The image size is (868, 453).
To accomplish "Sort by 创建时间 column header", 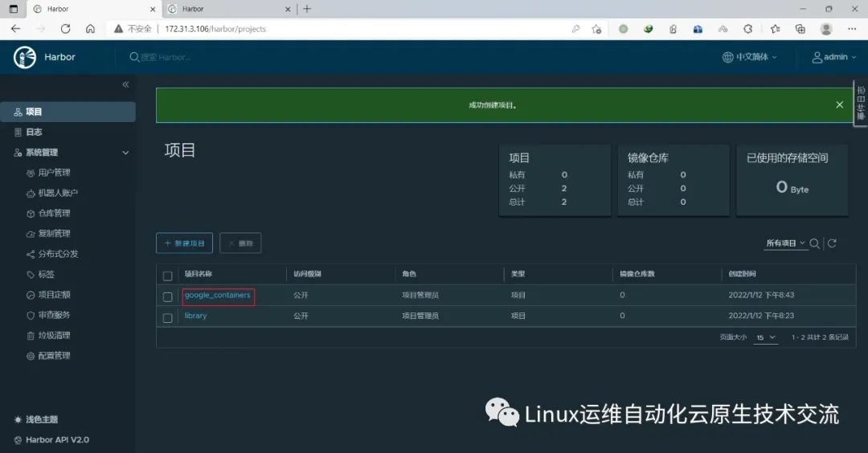I will tap(743, 274).
